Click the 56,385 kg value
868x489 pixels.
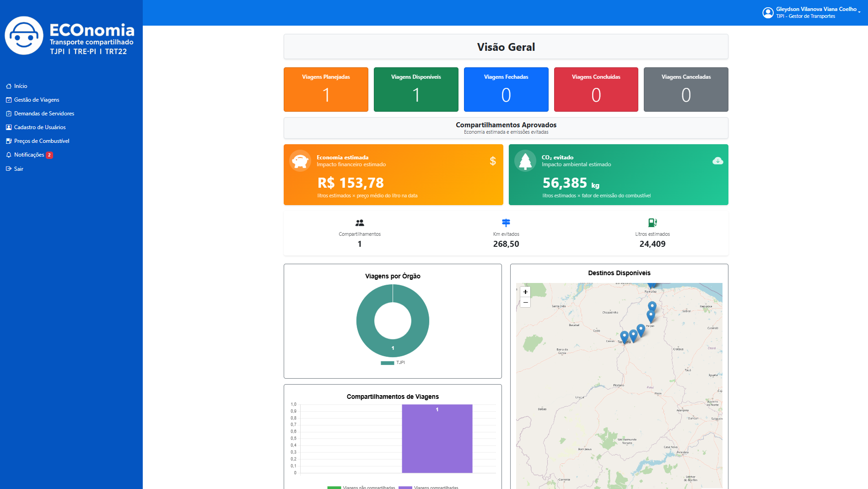click(571, 183)
